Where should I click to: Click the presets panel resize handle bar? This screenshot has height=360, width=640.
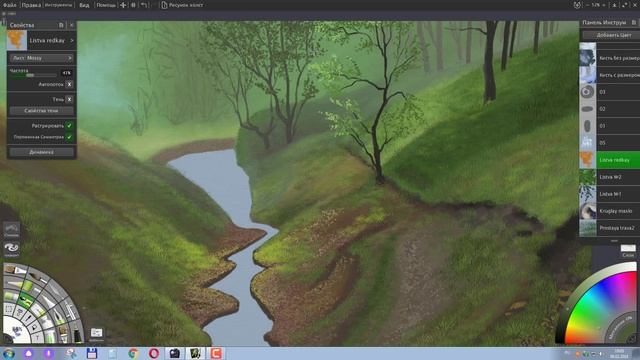point(614,241)
